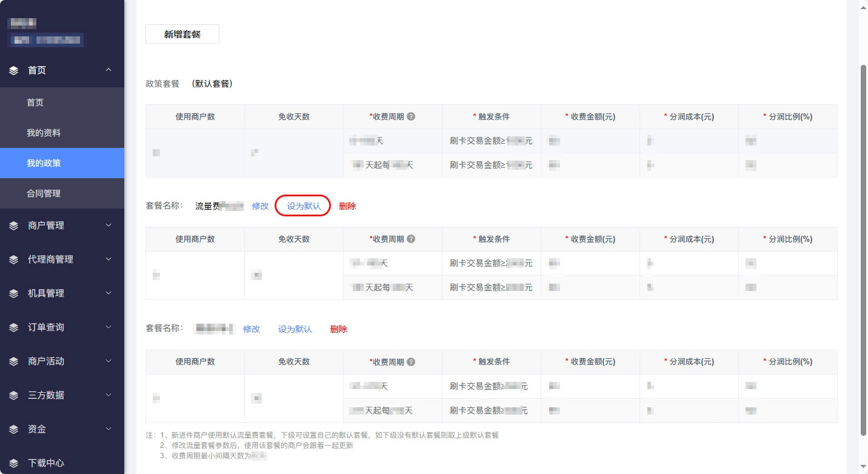This screenshot has height=474, width=868.
Task: Click 设为默认 for the last package
Action: coord(295,329)
